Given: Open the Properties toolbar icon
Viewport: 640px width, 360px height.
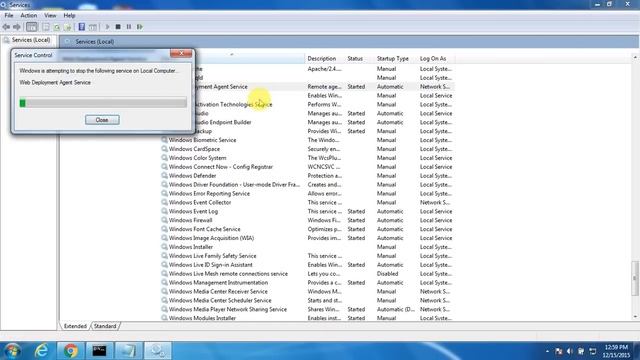Looking at the screenshot, I should tap(46, 27).
